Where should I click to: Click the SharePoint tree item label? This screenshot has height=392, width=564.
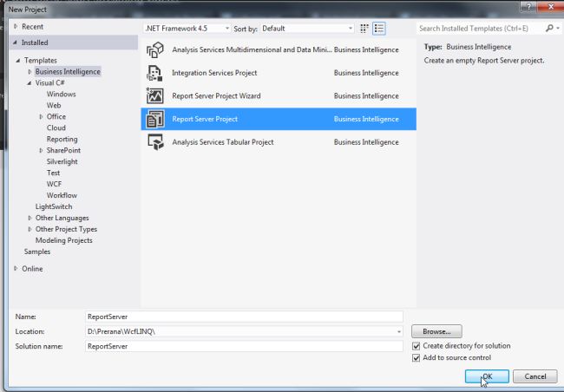pyautogui.click(x=63, y=150)
